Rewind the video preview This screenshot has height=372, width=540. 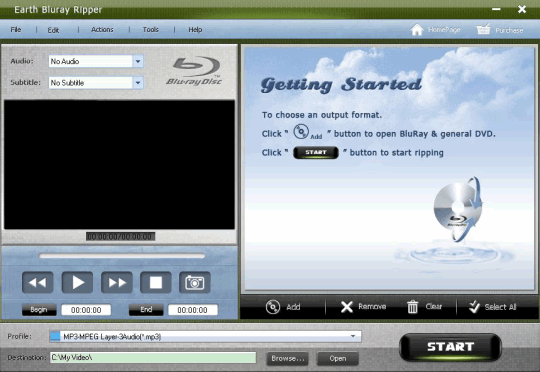tap(38, 282)
